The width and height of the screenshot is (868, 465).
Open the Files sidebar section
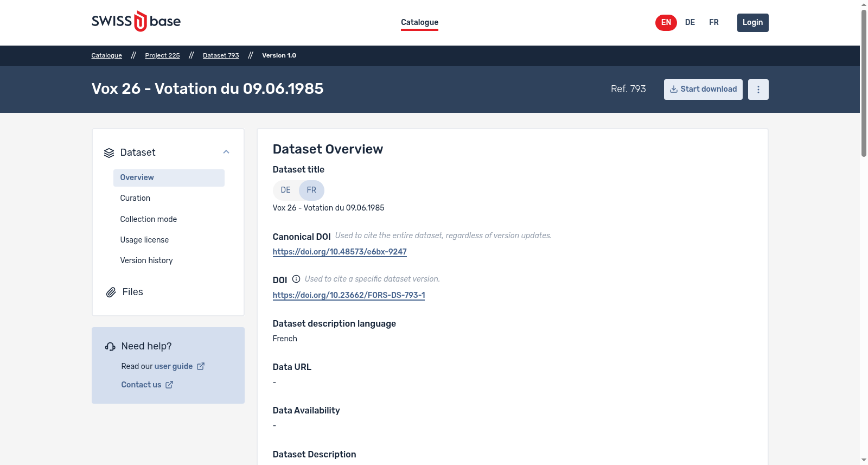[132, 292]
